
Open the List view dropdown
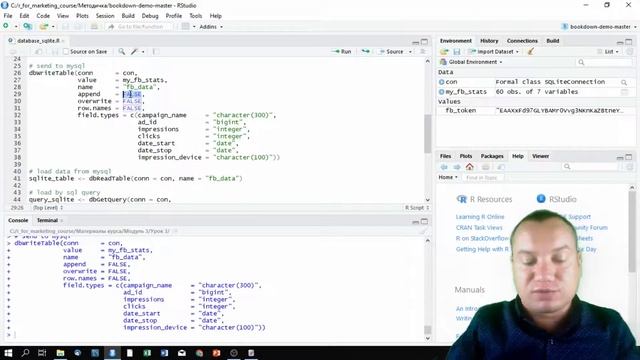click(608, 51)
